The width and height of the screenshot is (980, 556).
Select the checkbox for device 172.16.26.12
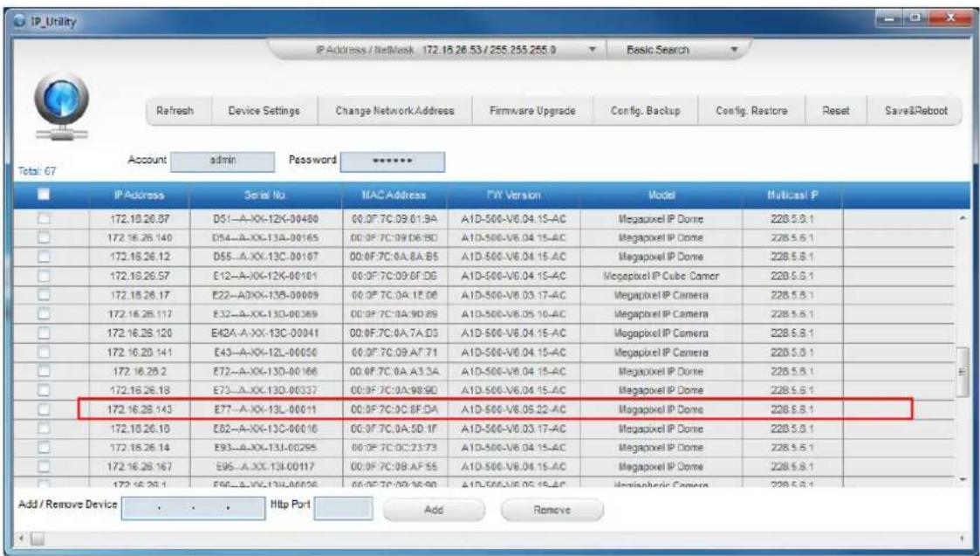pyautogui.click(x=43, y=257)
